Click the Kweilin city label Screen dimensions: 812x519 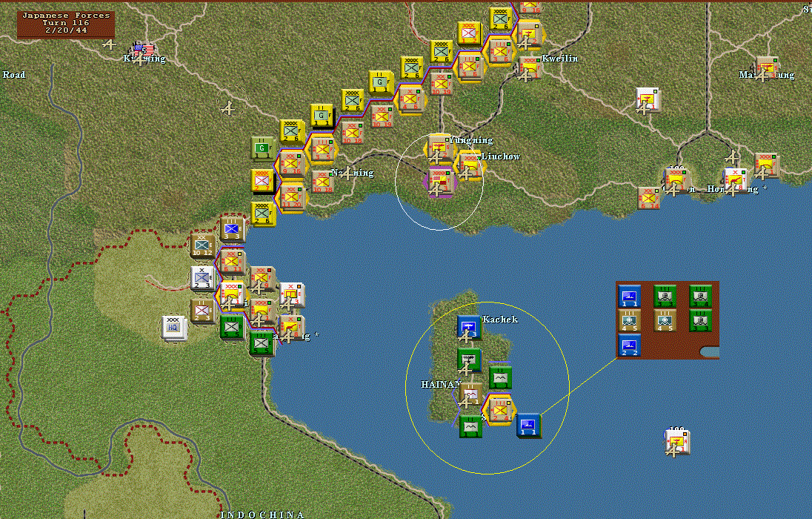click(x=560, y=59)
